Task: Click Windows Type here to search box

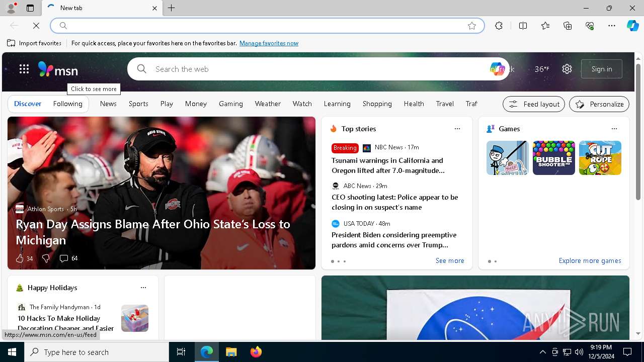Action: pos(97,352)
